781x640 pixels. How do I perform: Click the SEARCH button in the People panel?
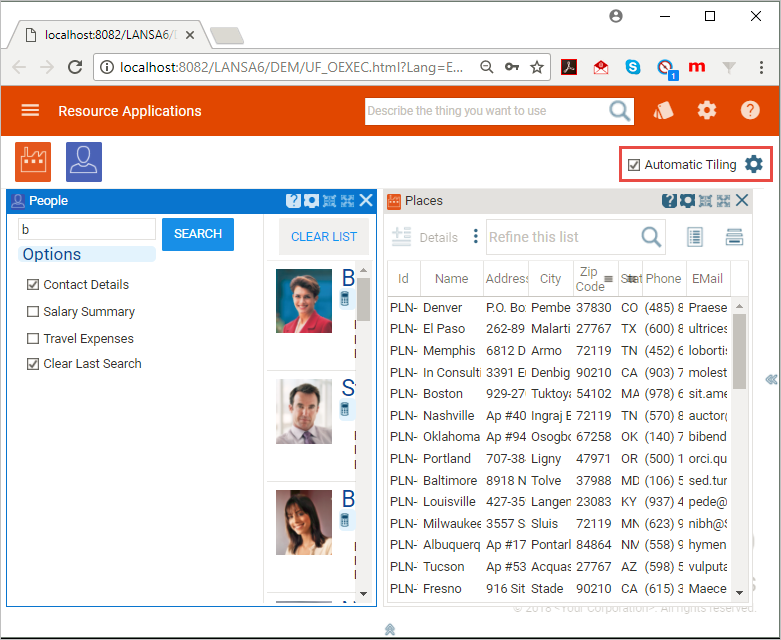click(x=198, y=234)
